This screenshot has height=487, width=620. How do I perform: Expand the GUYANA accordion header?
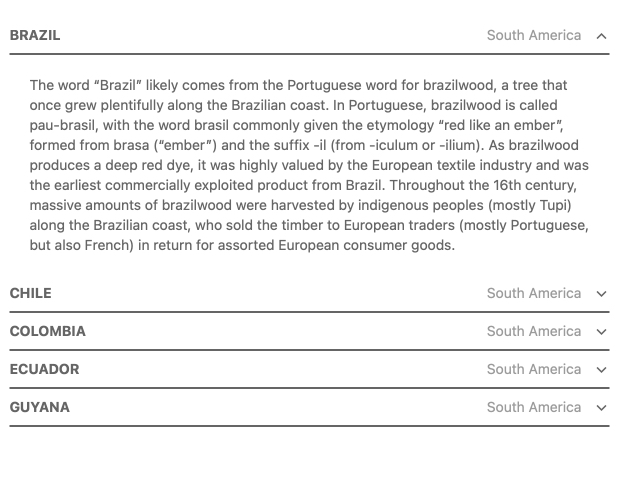310,408
